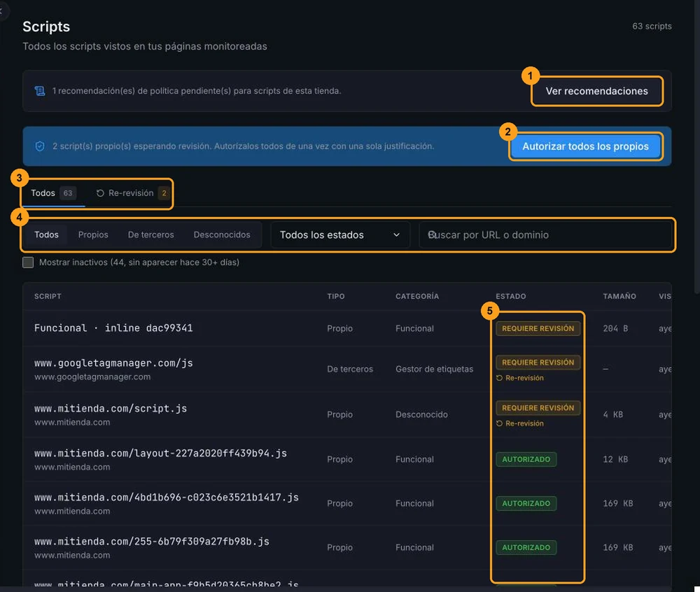
Task: Click Autorizar todos los propios button
Action: (x=585, y=146)
